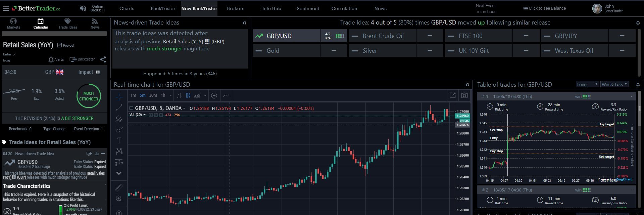
Task: Collapse the GBP/USD chart legend toggle
Action: coord(131,108)
